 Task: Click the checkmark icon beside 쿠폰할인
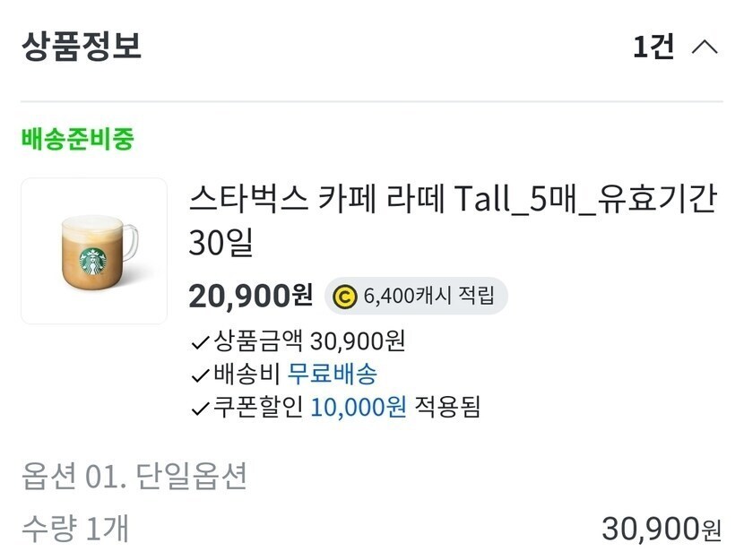[199, 409]
